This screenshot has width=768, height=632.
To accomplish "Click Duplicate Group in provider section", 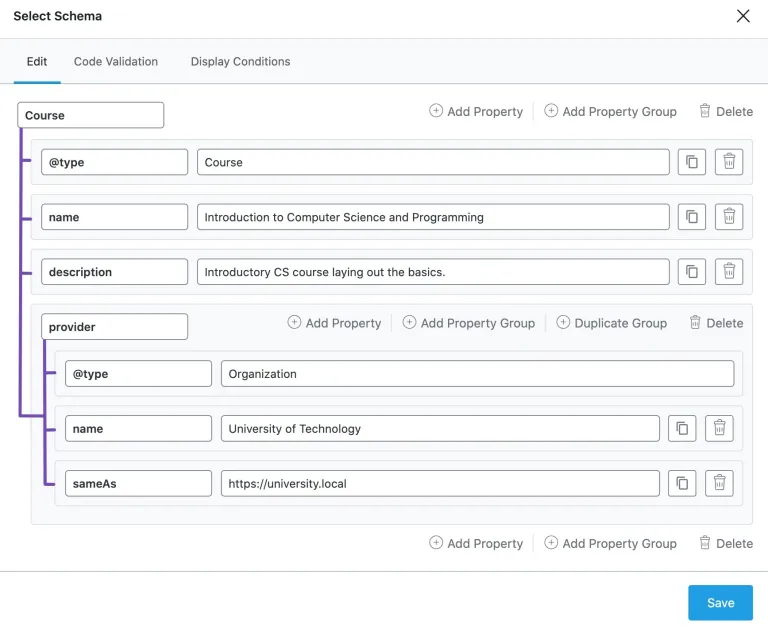I will coord(611,323).
